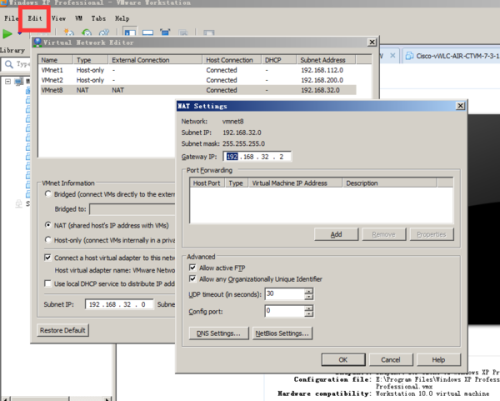Click the show library view icon
This screenshot has height=401, width=500.
pyautogui.click(x=130, y=33)
